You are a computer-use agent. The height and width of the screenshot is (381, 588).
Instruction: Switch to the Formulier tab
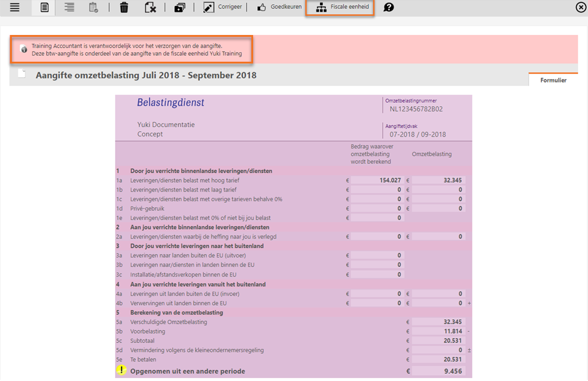click(x=553, y=80)
